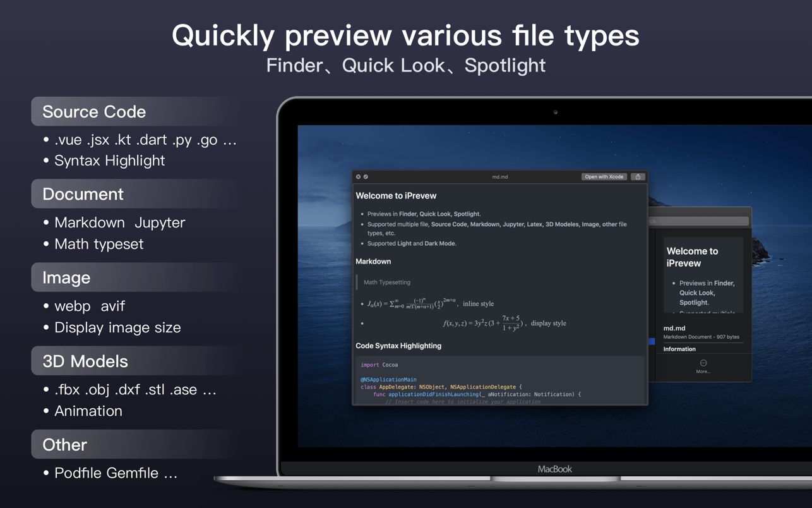Open the "Image" category section

pos(66,277)
